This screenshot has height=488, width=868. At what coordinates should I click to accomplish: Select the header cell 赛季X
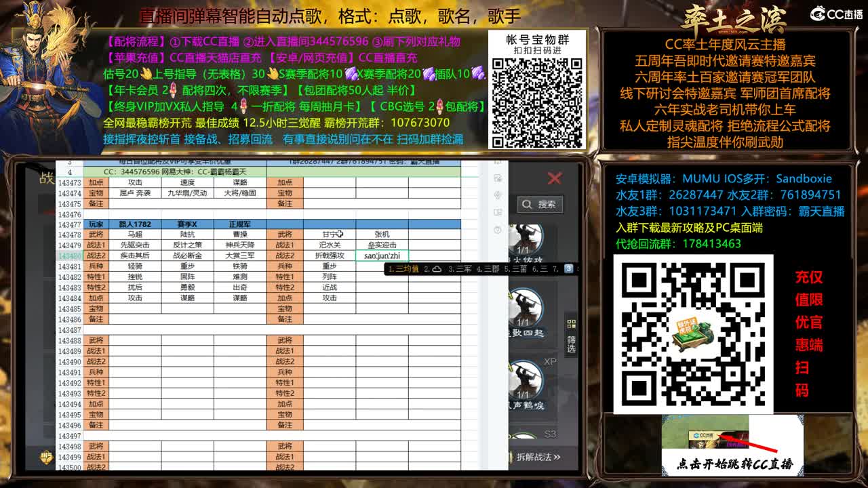pos(187,224)
